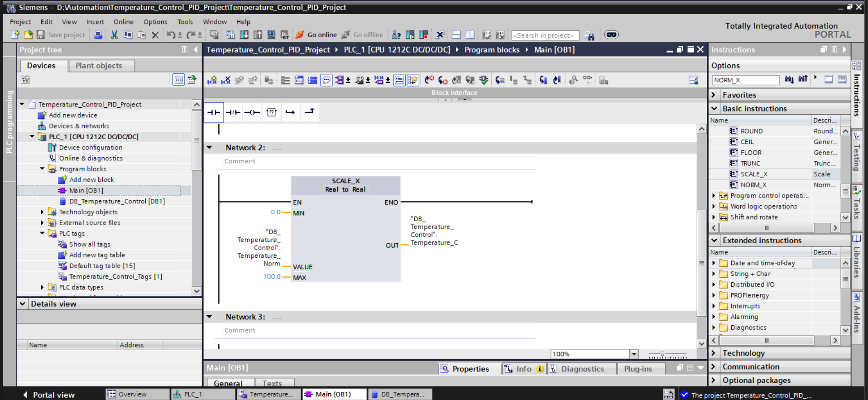Open the Insert menu
The height and width of the screenshot is (400, 868).
pos(95,22)
